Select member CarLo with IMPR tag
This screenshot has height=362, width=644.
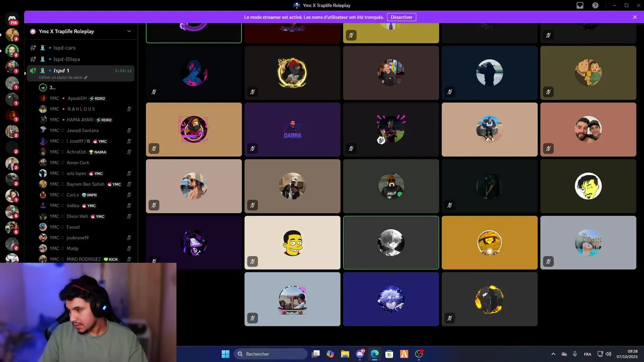pyautogui.click(x=86, y=195)
